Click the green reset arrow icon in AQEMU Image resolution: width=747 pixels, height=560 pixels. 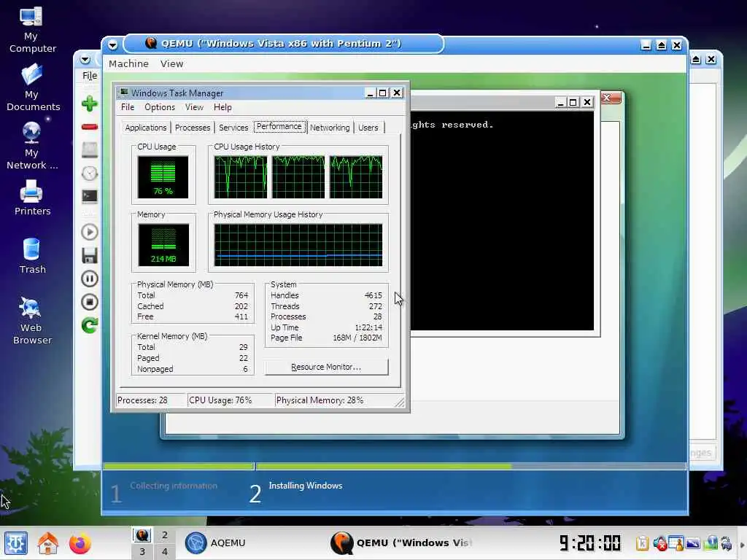pyautogui.click(x=89, y=325)
